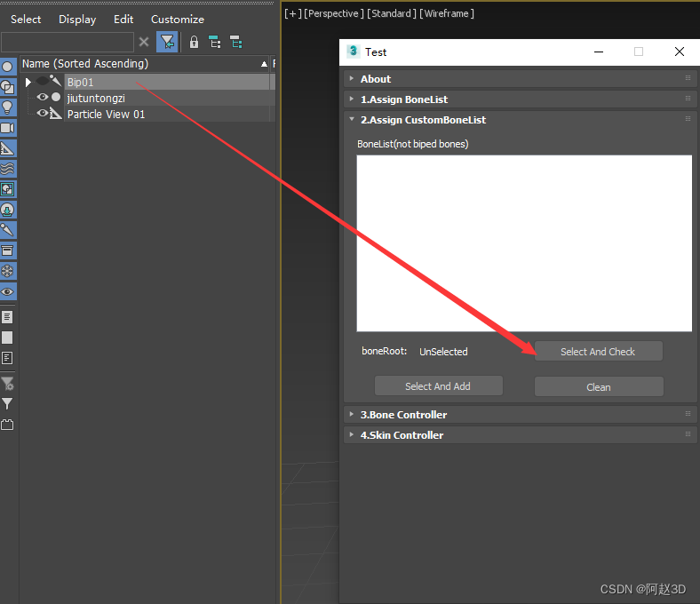Click the About rollout grip handle

pos(688,77)
